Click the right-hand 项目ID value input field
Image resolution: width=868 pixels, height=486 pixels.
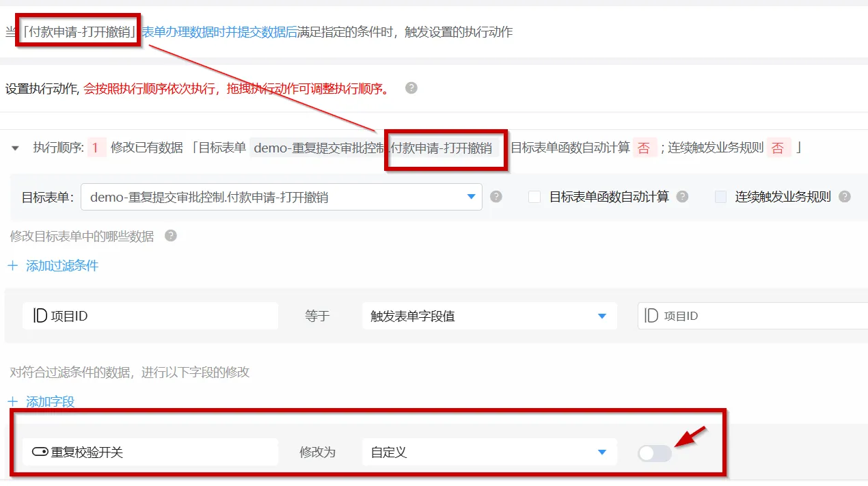[752, 316]
